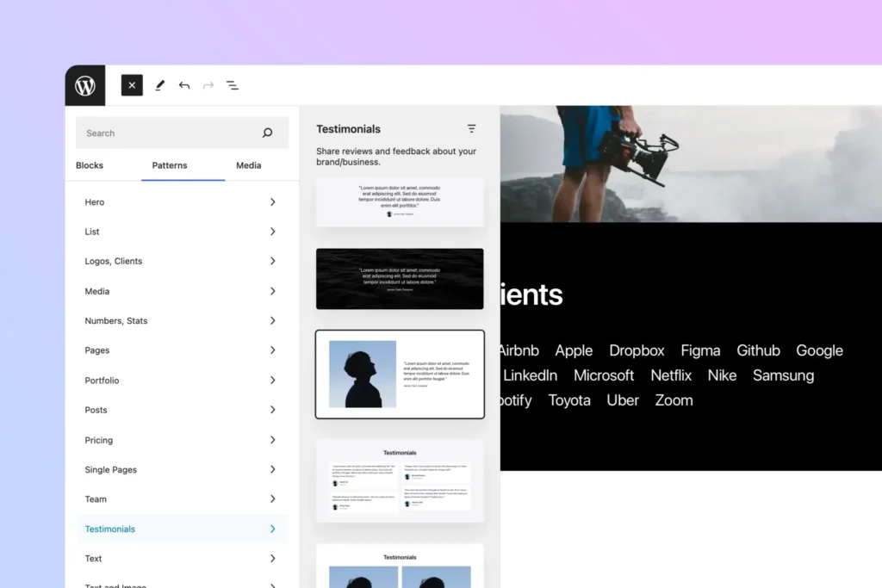Click the Apple client name

coord(574,350)
